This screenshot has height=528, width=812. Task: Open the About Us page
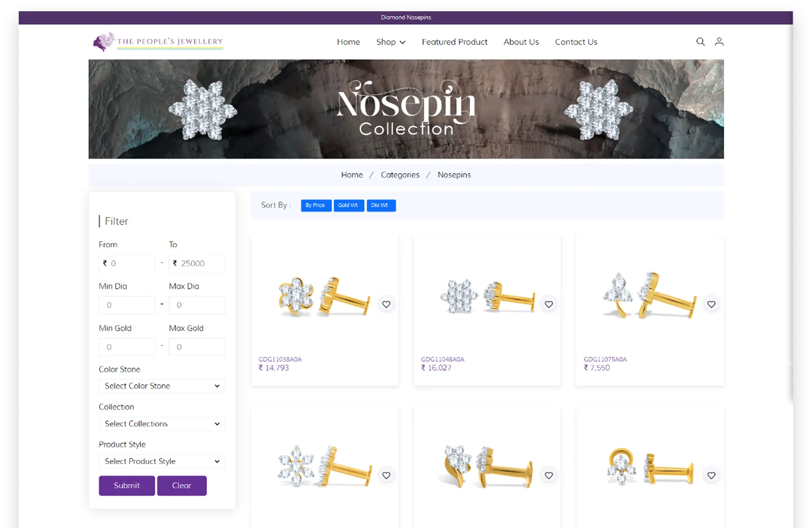(x=521, y=42)
